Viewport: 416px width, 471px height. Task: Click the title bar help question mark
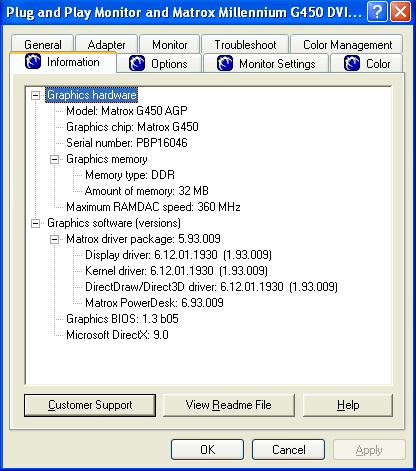click(377, 12)
